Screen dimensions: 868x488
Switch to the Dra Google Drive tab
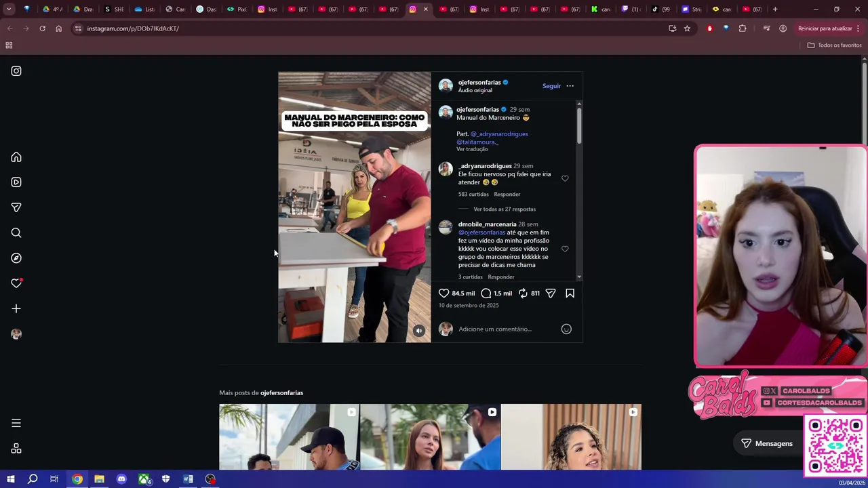pos(83,9)
